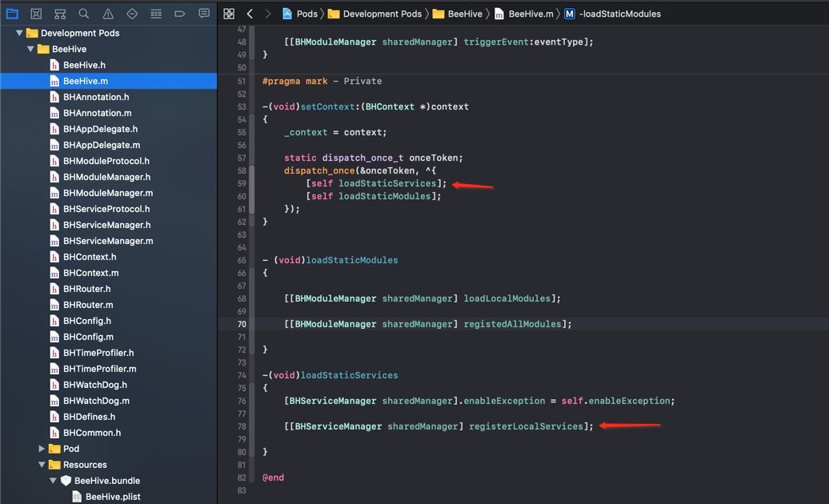This screenshot has height=504, width=829.
Task: Click registerLocalServices on line 78
Action: pos(526,426)
